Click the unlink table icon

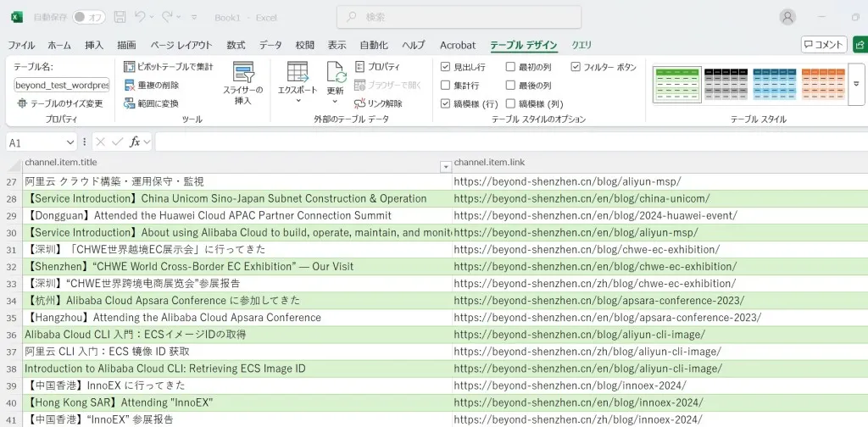point(359,103)
